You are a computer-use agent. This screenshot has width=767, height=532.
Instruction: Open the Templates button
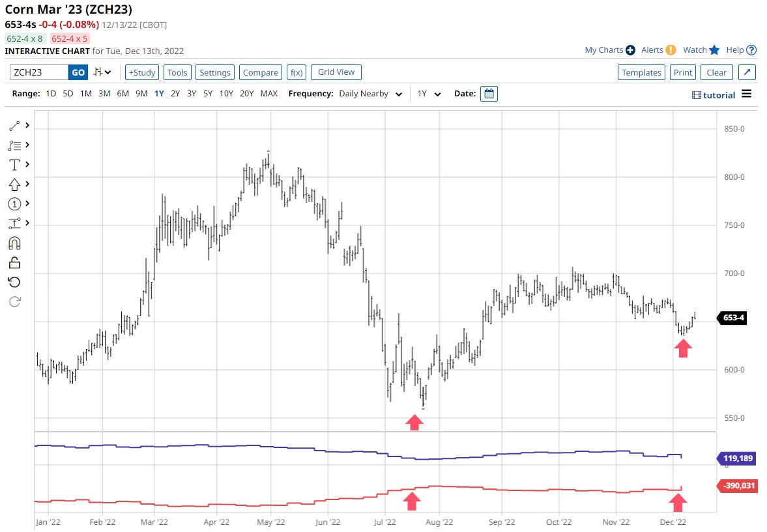point(641,72)
